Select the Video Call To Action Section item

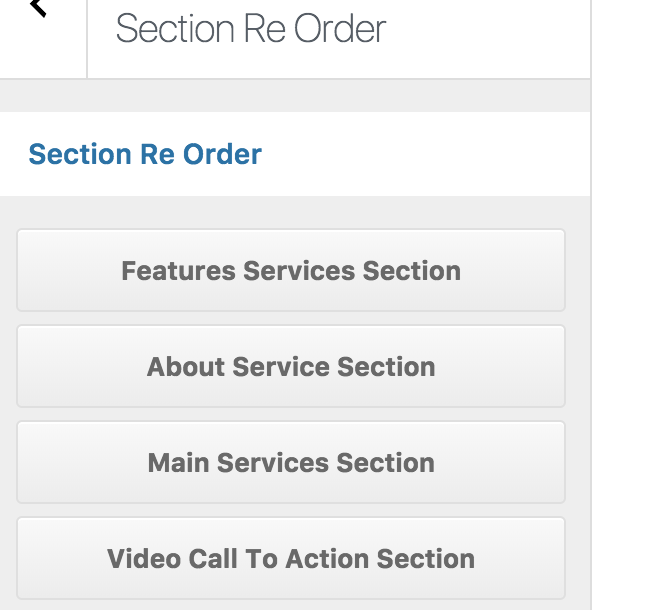tap(291, 559)
